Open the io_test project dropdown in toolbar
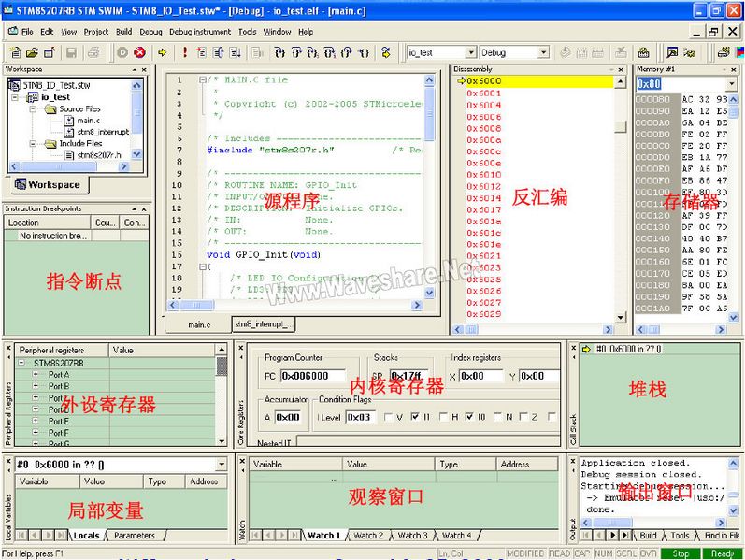Screen dimensions: 745x560 (x=470, y=52)
